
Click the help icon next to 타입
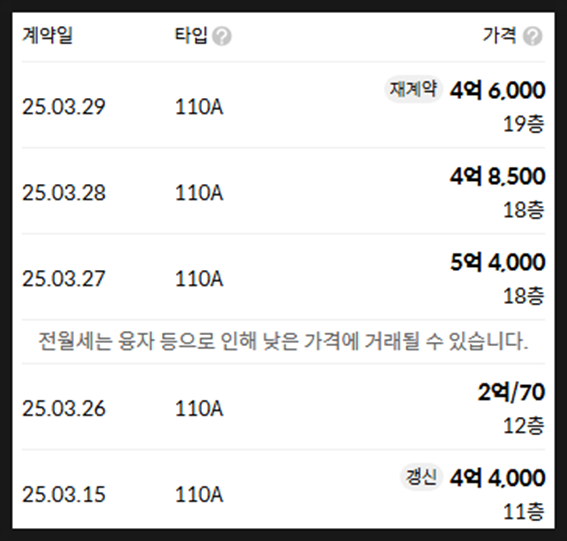[x=222, y=37]
